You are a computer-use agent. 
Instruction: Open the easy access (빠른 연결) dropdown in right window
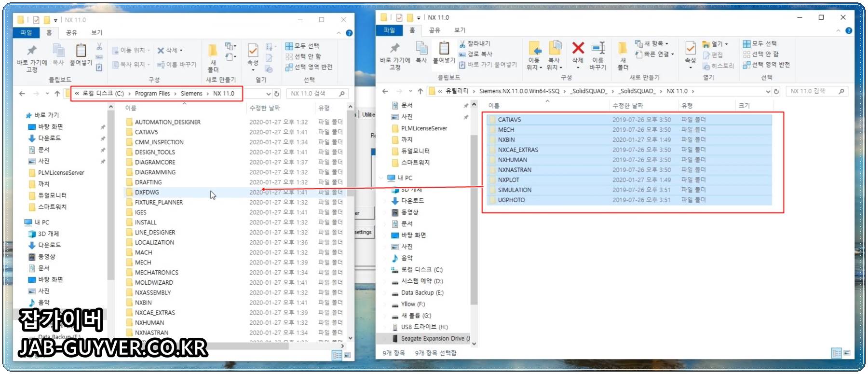[x=654, y=54]
